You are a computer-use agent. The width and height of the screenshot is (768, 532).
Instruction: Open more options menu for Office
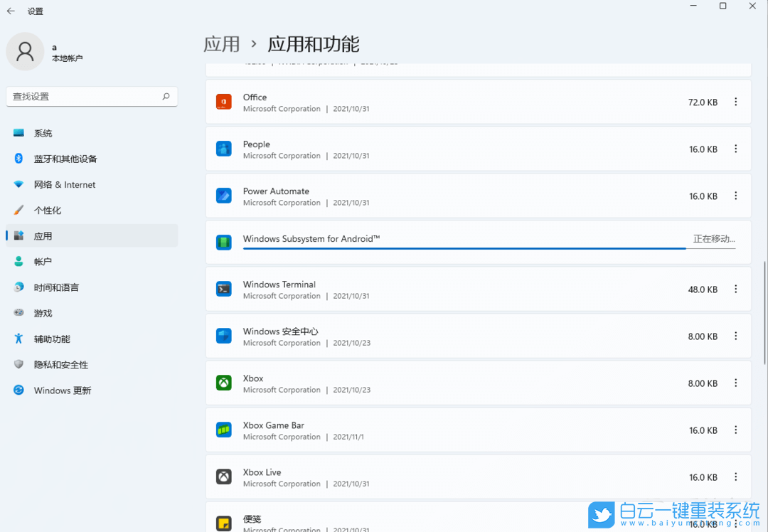[736, 102]
